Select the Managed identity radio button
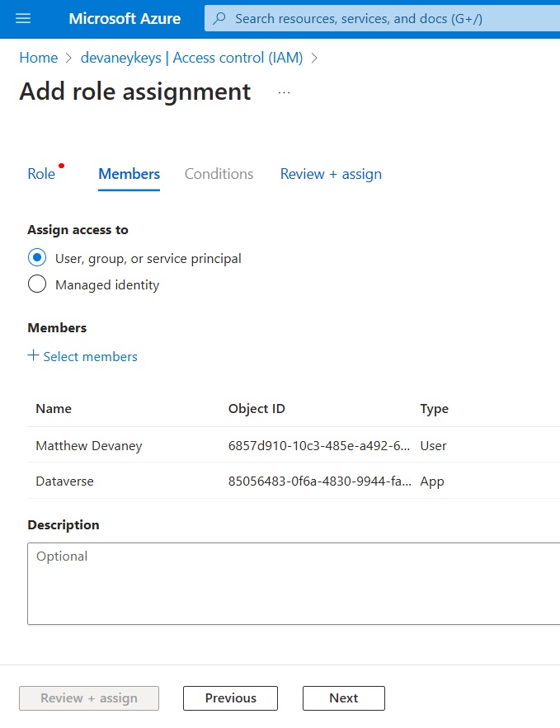Viewport: 560px width, 728px height. click(x=37, y=284)
